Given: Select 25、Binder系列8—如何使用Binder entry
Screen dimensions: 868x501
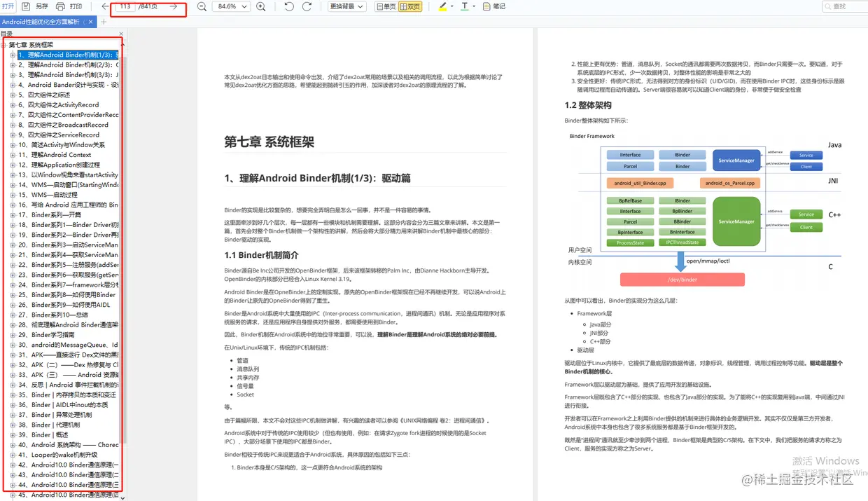Looking at the screenshot, I should click(x=67, y=295).
